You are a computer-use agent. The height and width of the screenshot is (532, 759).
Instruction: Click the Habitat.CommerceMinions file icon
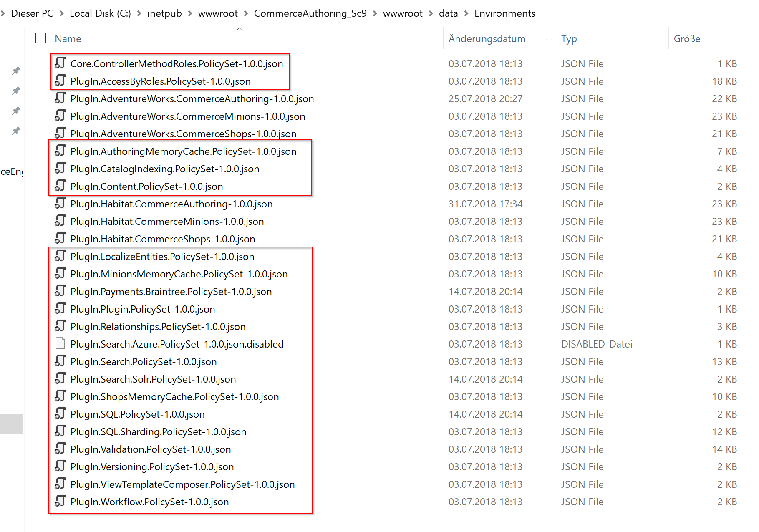click(x=61, y=221)
